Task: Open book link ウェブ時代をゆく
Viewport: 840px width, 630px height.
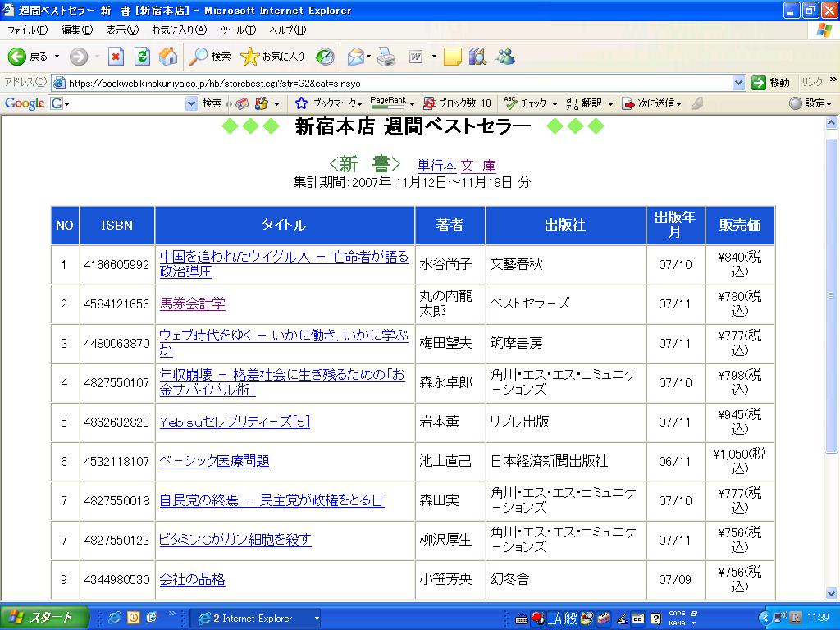Action: click(284, 343)
